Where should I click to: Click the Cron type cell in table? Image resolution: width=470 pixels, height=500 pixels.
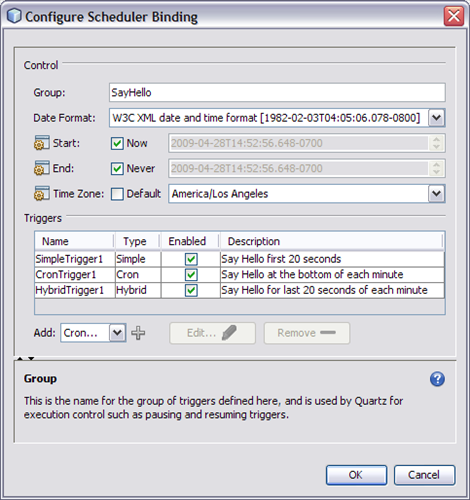point(138,275)
